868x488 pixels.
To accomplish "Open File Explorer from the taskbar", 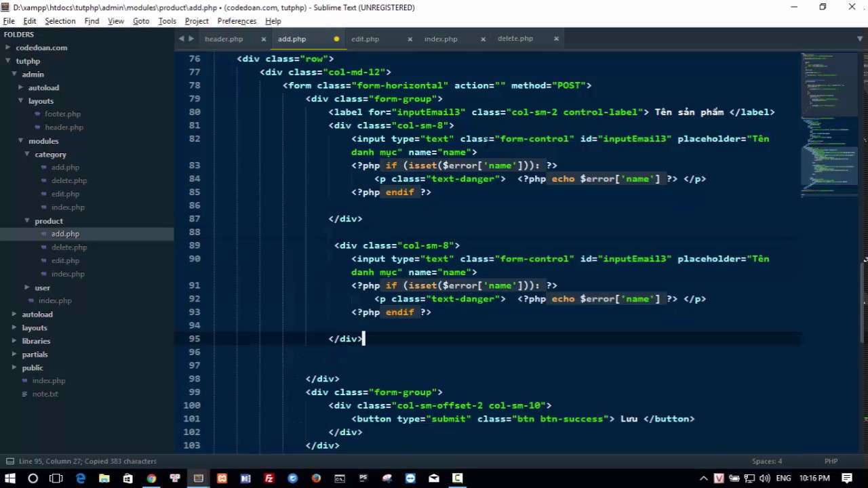I will pos(104,479).
